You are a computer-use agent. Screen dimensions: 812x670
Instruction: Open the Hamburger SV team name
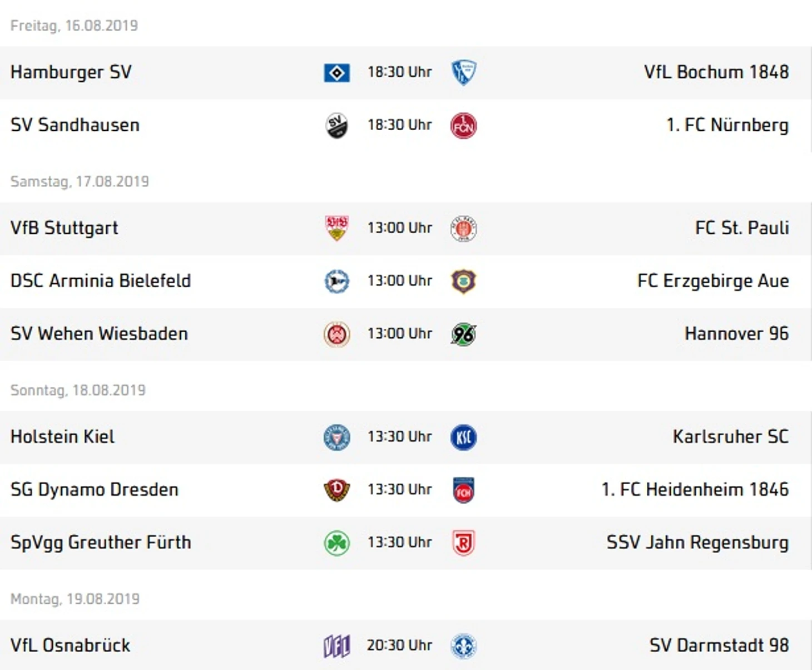71,72
